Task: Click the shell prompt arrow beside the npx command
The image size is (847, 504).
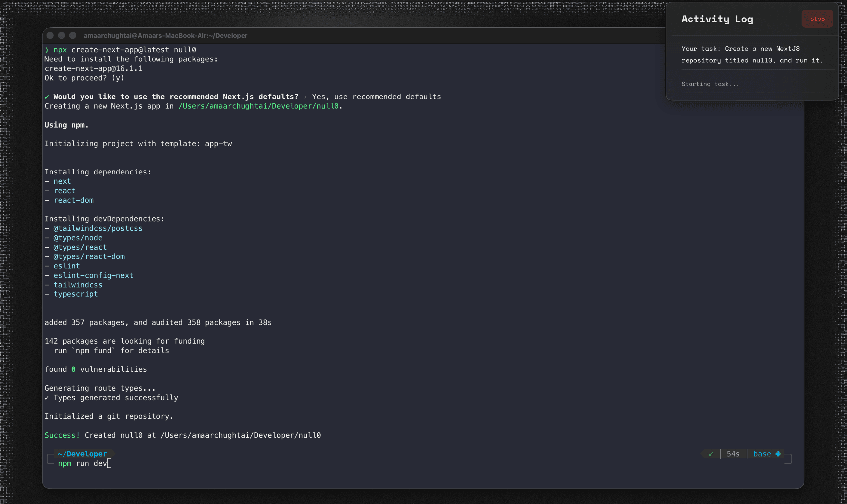Action: point(47,50)
